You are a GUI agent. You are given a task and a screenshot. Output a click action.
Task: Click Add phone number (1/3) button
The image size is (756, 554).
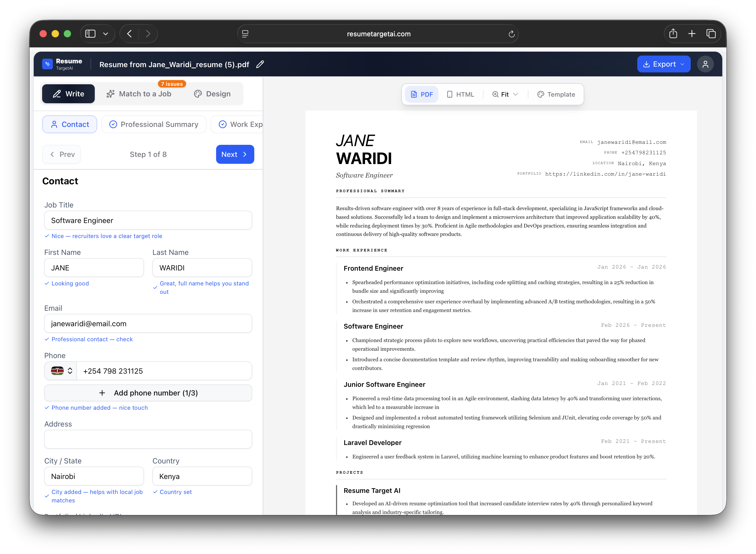pyautogui.click(x=148, y=393)
